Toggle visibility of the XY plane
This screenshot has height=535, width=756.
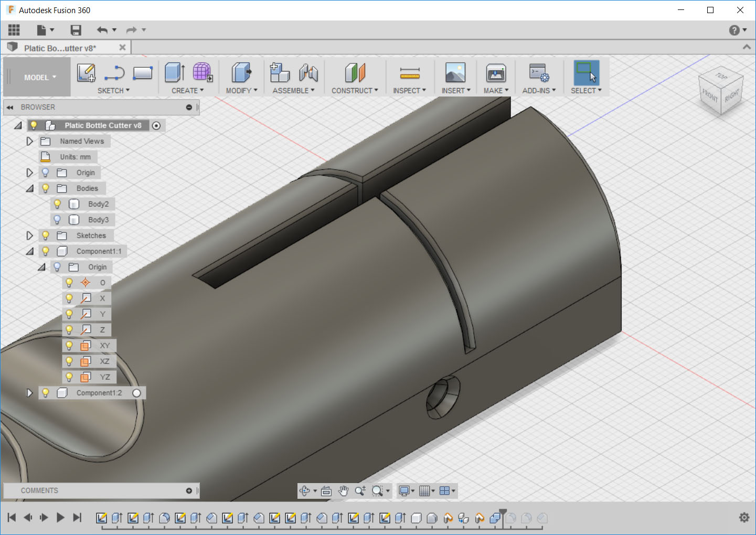point(69,345)
